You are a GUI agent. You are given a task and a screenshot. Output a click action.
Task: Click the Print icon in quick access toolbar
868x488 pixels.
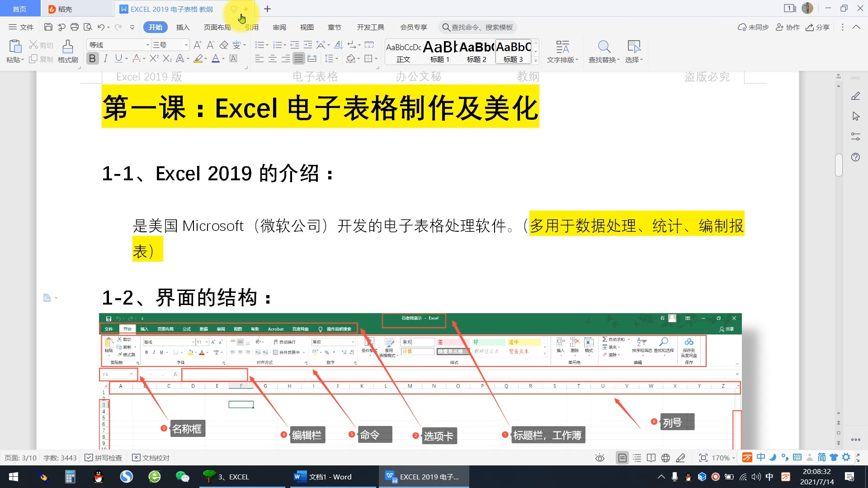pyautogui.click(x=75, y=27)
